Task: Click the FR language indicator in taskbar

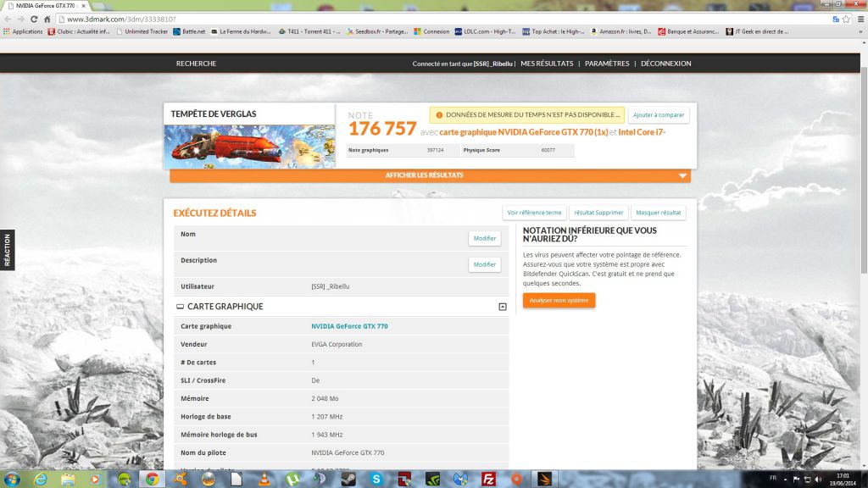Action: [773, 478]
